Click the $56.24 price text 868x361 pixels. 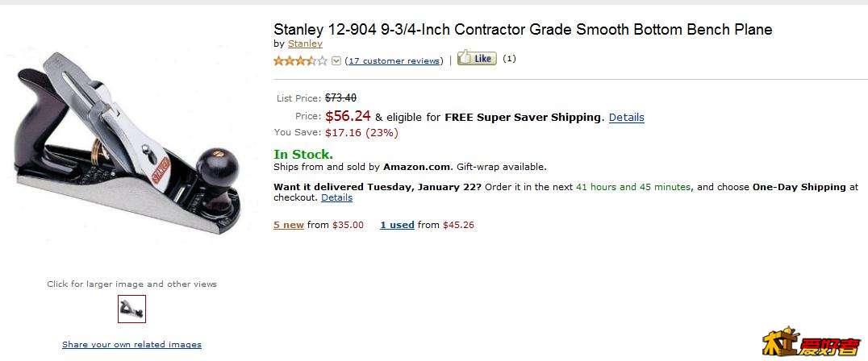point(348,116)
